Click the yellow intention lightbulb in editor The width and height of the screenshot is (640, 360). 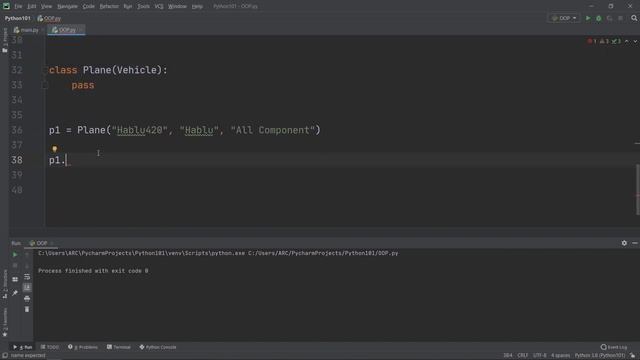(55, 149)
